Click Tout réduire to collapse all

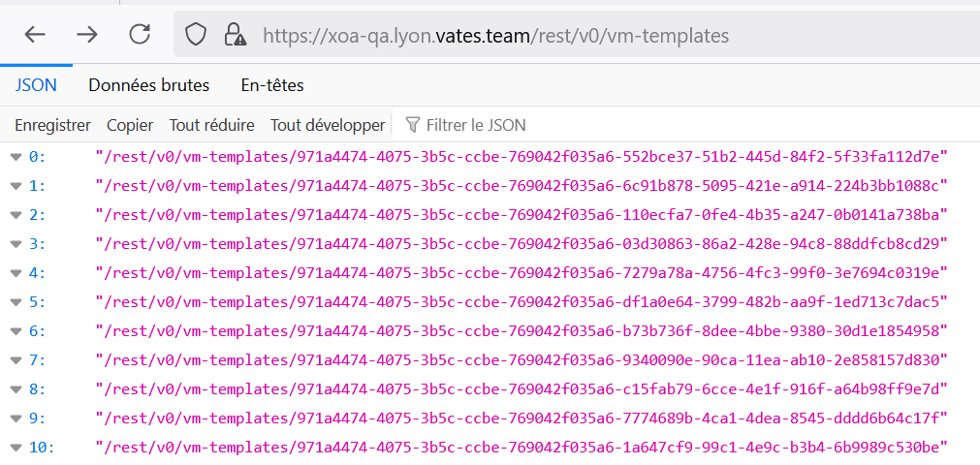(212, 125)
